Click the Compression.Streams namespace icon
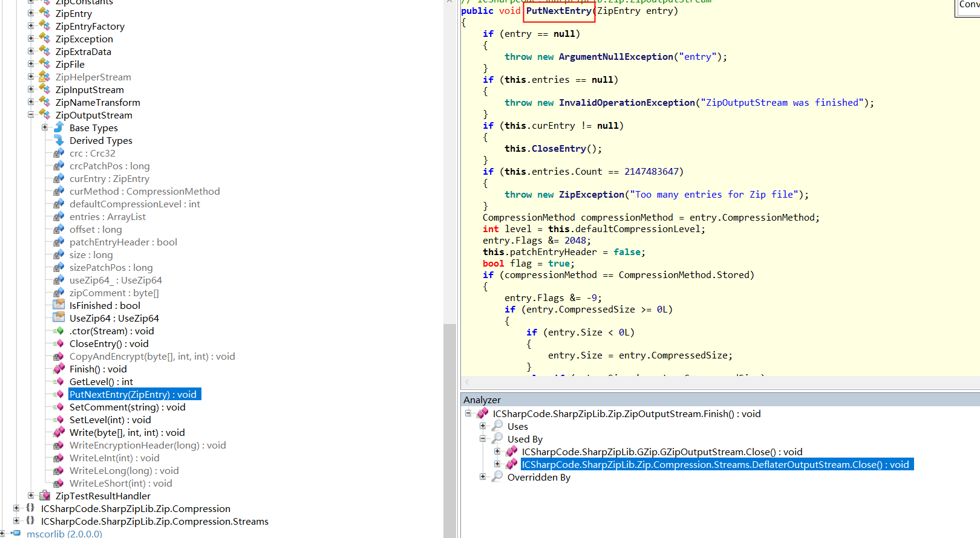The image size is (980, 538). pyautogui.click(x=30, y=521)
